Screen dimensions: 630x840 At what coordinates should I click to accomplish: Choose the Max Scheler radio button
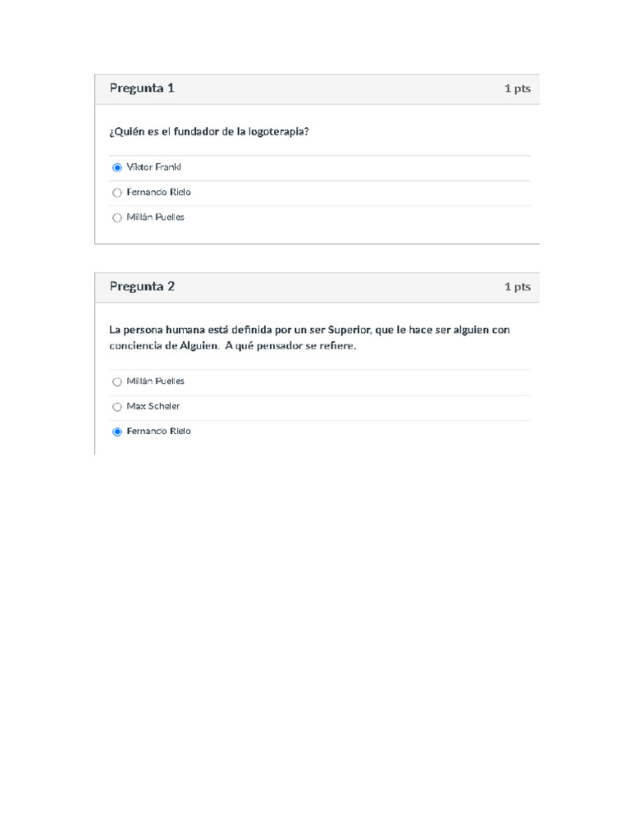tap(116, 407)
